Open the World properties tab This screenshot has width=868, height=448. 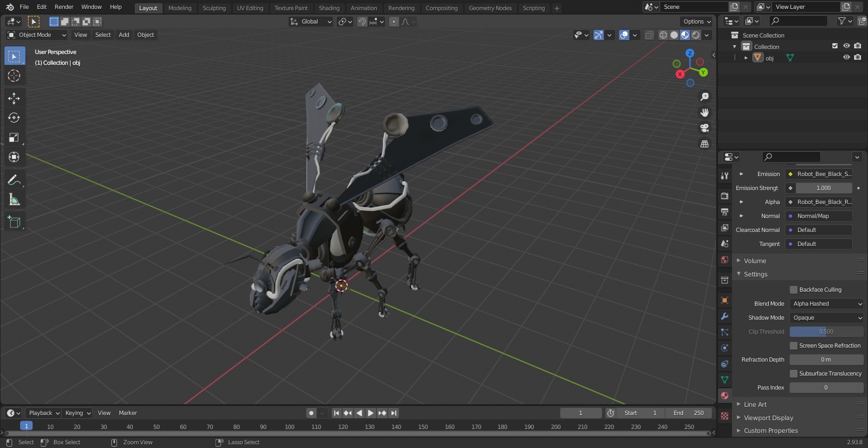724,259
